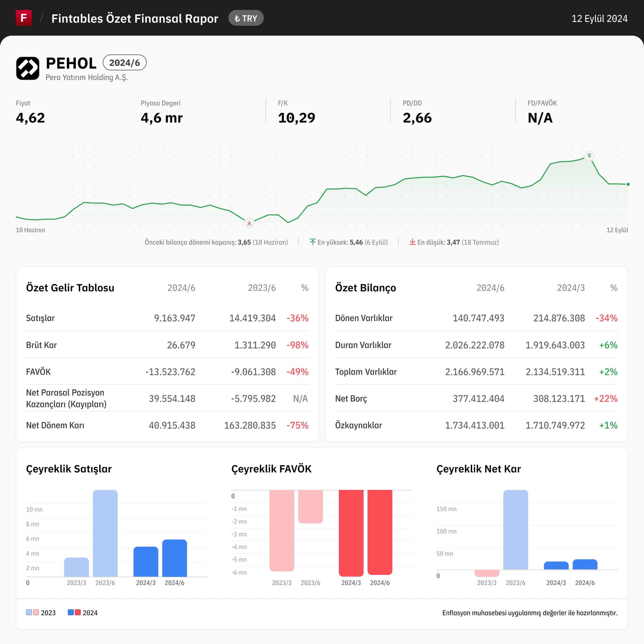Click the Brüt Kar change -98%
The height and width of the screenshot is (644, 644).
(297, 345)
